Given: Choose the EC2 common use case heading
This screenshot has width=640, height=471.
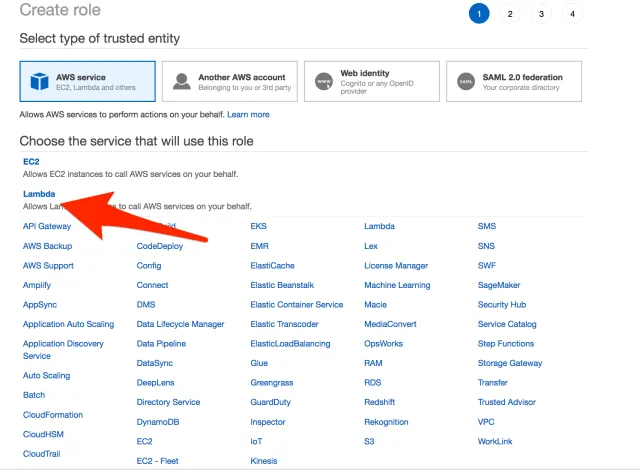Looking at the screenshot, I should (31, 162).
